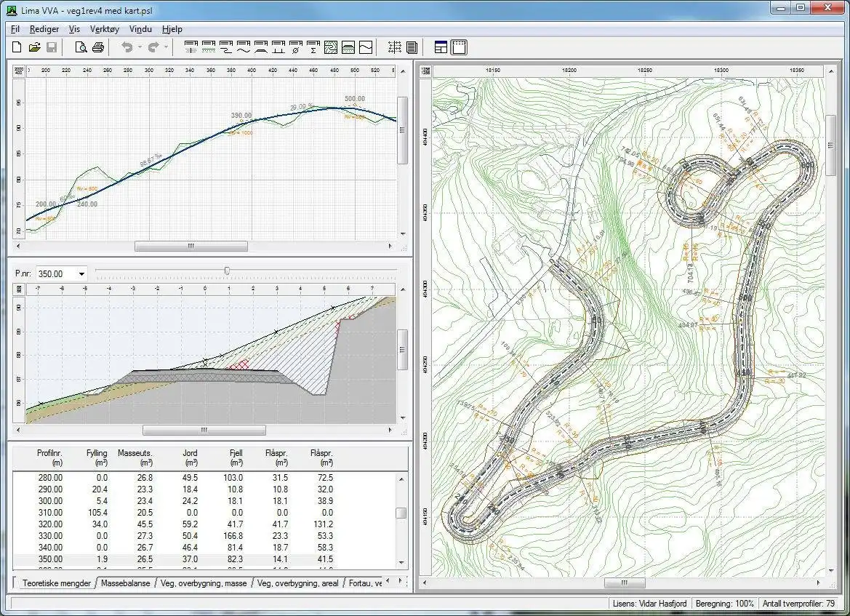Screen dimensions: 850x616
Task: Select the cross-section view icon
Action: click(x=347, y=47)
